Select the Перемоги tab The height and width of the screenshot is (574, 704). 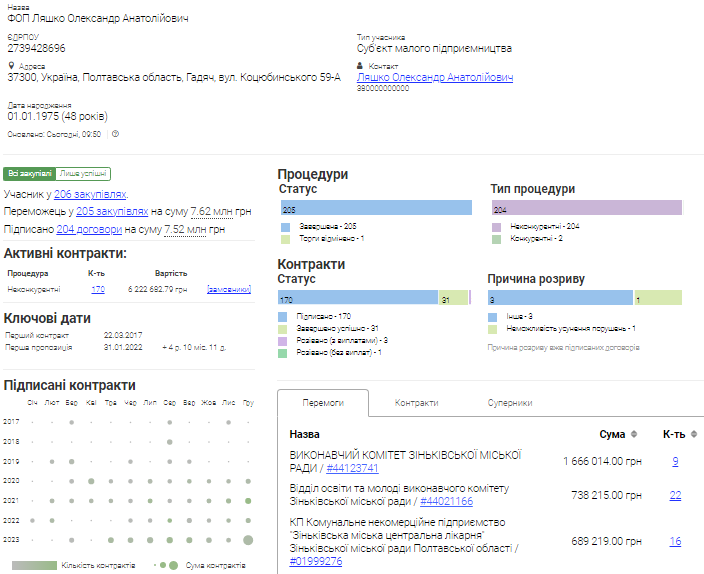point(323,403)
